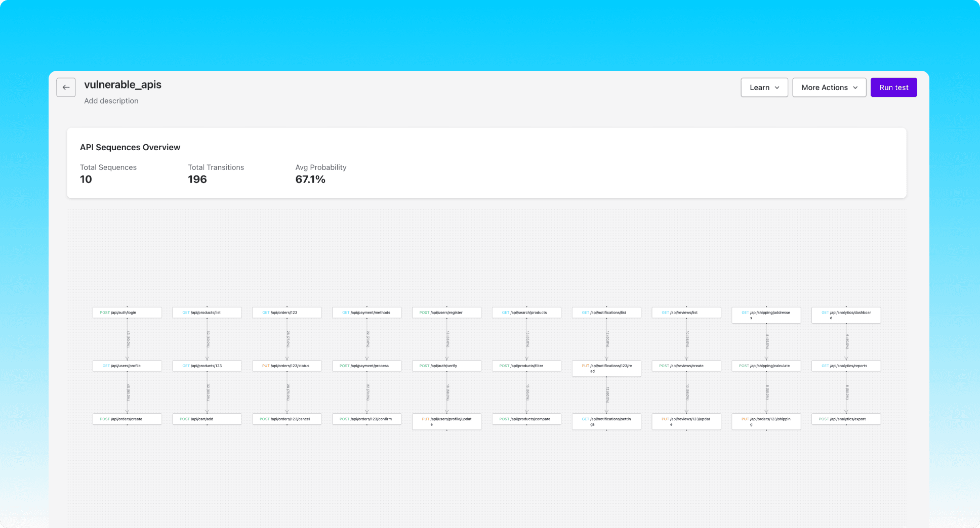Select the POST /api/shipping/calculate node
This screenshot has width=980, height=528.
766,366
